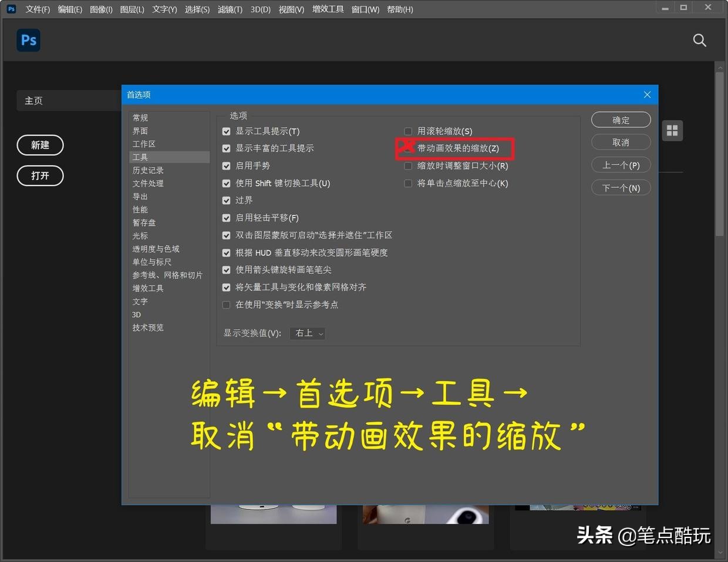This screenshot has width=728, height=562.
Task: Disable 显示工具提示 checkbox
Action: coord(226,131)
